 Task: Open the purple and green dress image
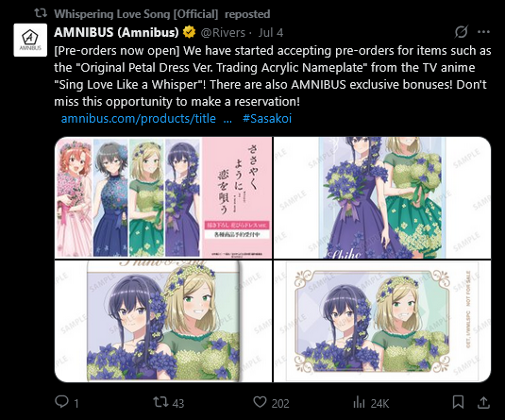[382, 197]
